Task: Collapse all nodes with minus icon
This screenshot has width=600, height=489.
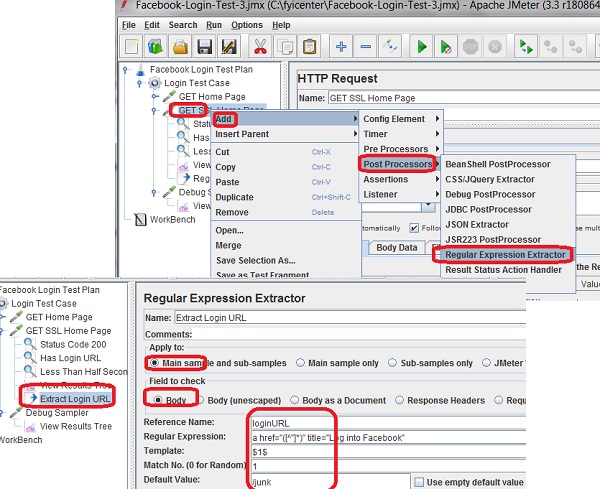Action: click(365, 47)
